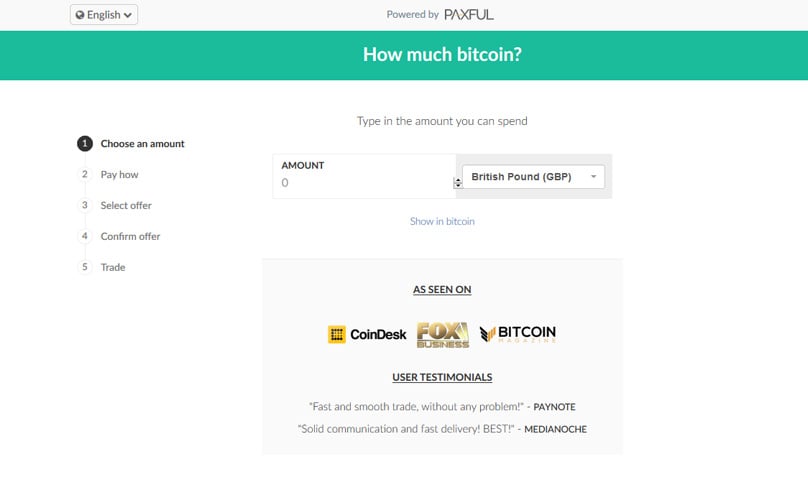Select the Choose an amount step
This screenshot has width=808, height=487.
pos(142,144)
